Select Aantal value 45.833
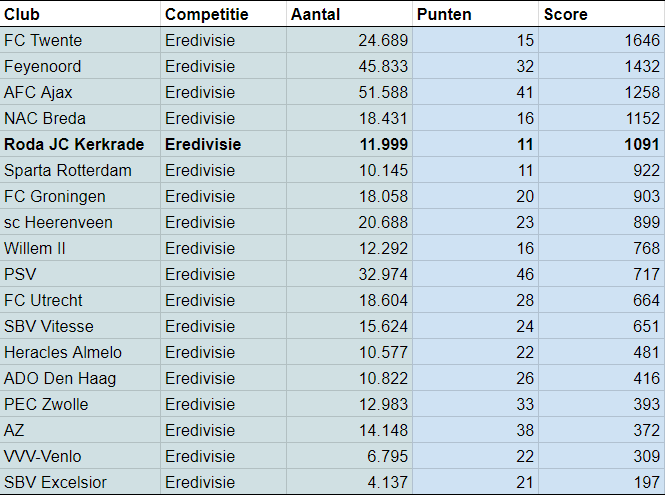The image size is (665, 495). click(348, 66)
